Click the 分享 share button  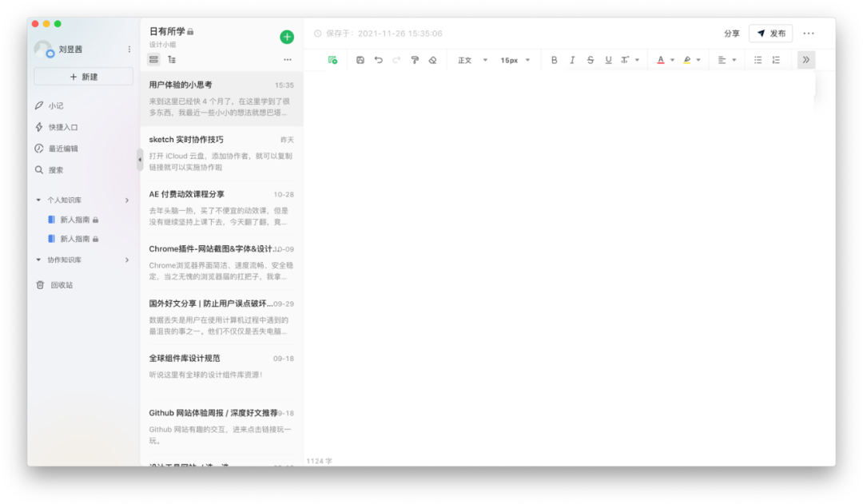pyautogui.click(x=731, y=34)
